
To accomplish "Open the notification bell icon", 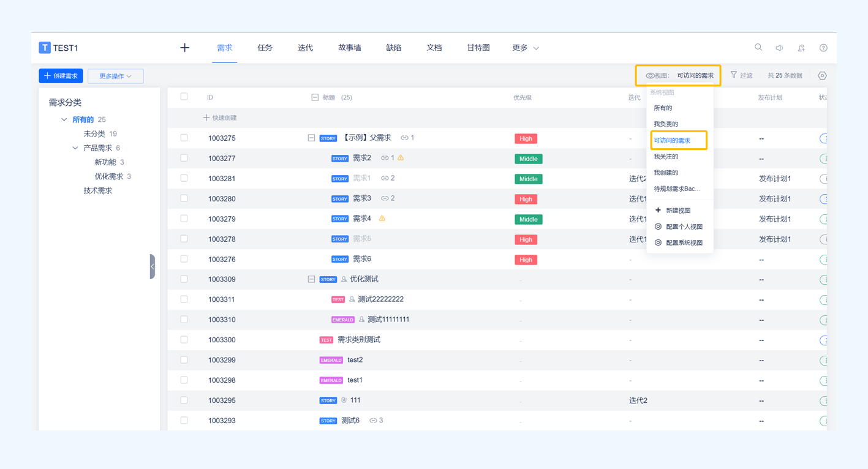I will 801,48.
